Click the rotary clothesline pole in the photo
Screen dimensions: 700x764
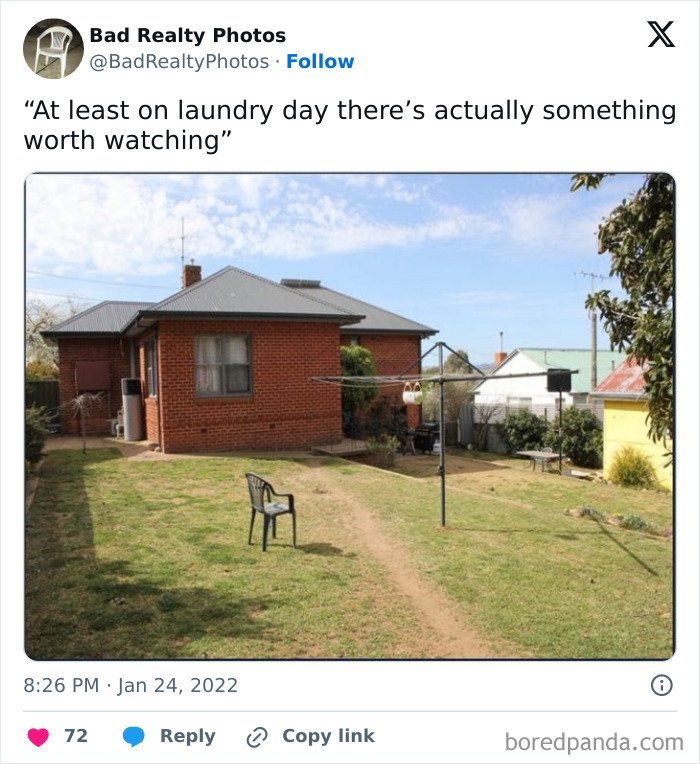(x=442, y=435)
